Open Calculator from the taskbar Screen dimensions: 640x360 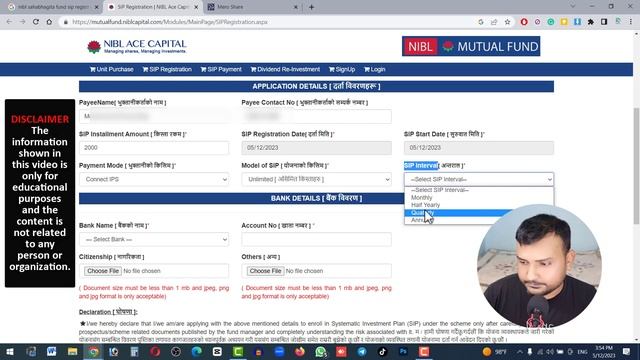coord(134,351)
